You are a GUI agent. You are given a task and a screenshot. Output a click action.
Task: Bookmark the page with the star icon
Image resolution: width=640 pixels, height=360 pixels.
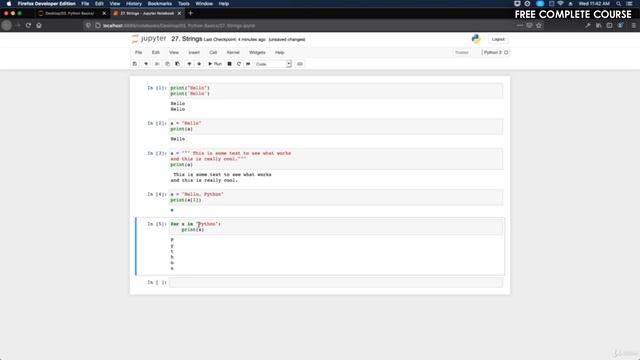point(539,25)
